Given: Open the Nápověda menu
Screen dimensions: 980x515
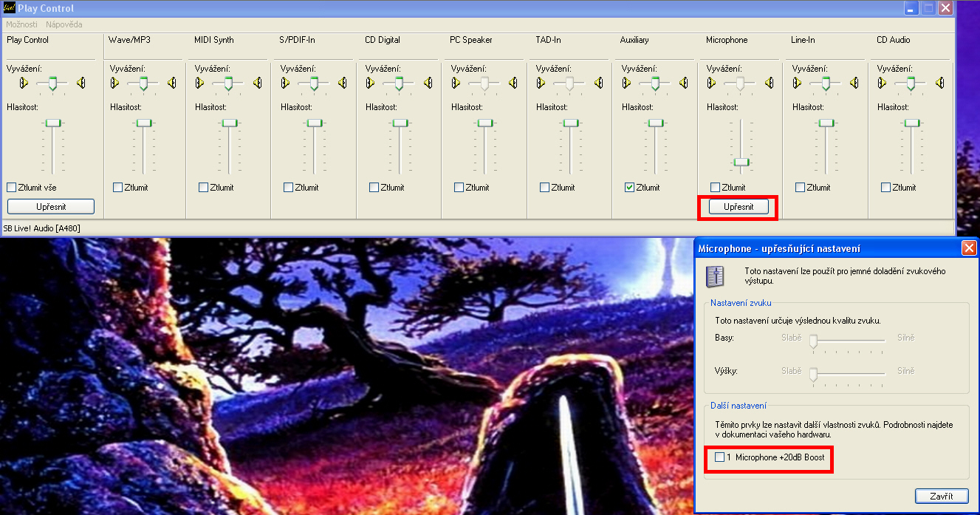Looking at the screenshot, I should (x=64, y=24).
